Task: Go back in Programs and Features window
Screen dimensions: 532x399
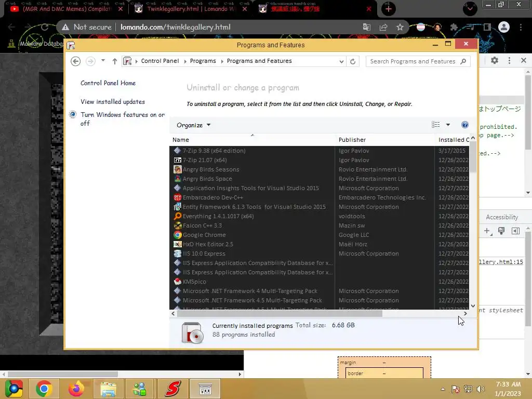Action: (76, 61)
